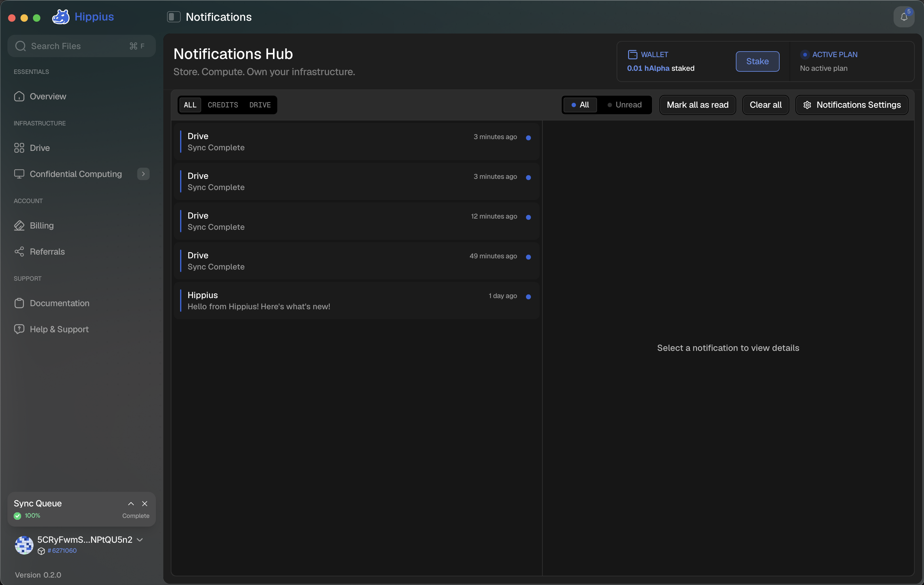Click the Hippius hippo logo icon
This screenshot has height=585, width=924.
[x=61, y=16]
